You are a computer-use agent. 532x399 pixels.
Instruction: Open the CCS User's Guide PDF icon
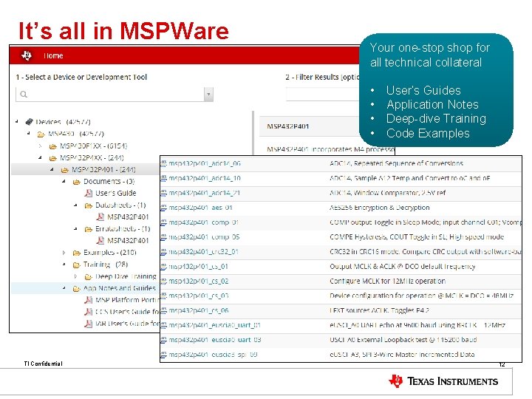[88, 312]
